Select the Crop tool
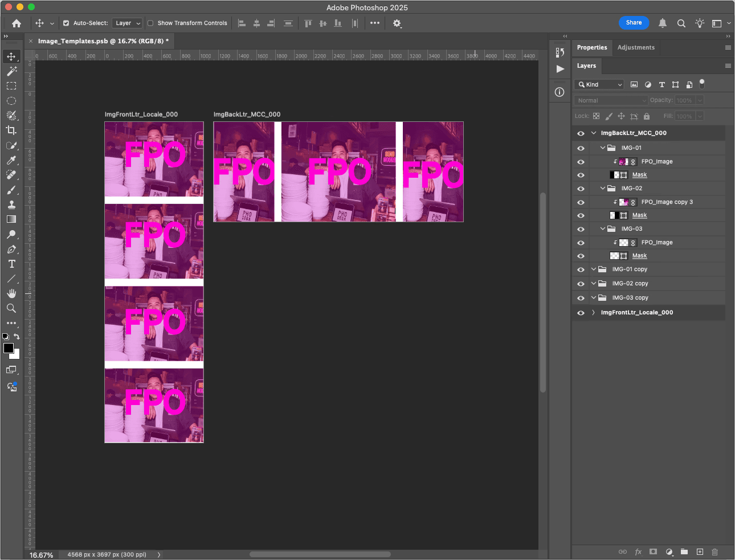Image resolution: width=735 pixels, height=560 pixels. coord(11,130)
